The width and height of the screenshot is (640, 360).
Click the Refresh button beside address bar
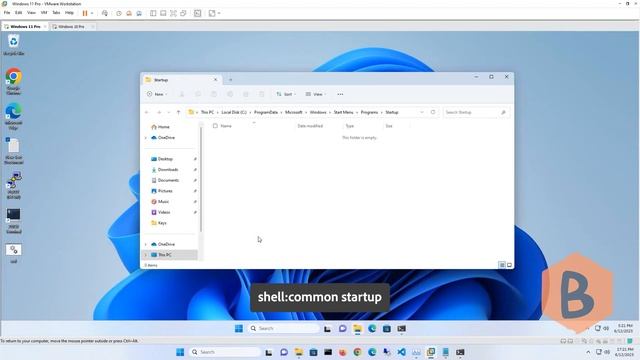(x=433, y=112)
